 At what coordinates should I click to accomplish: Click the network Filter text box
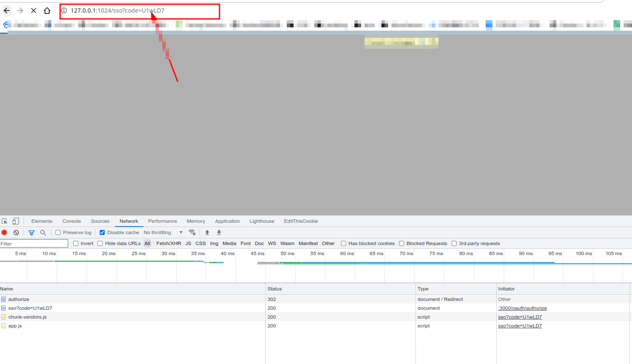(34, 244)
